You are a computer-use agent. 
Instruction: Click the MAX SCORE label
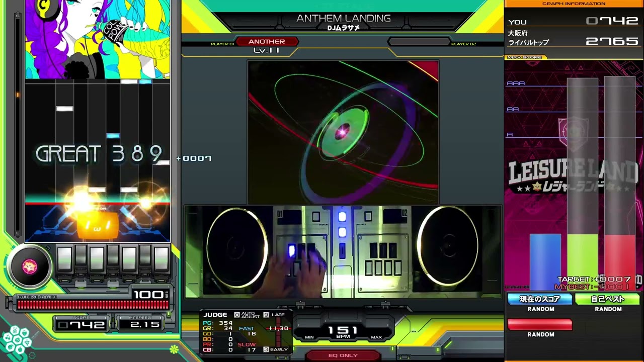pyautogui.click(x=525, y=57)
